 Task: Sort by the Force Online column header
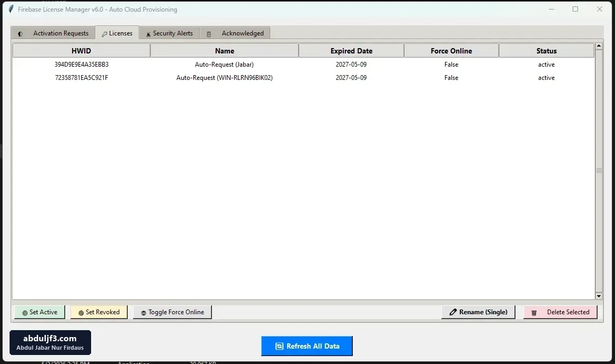451,51
